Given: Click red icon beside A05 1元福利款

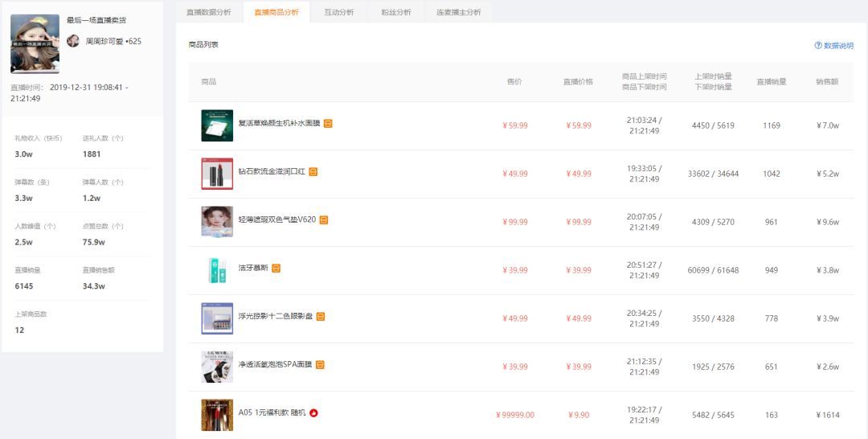Looking at the screenshot, I should pyautogui.click(x=314, y=412).
